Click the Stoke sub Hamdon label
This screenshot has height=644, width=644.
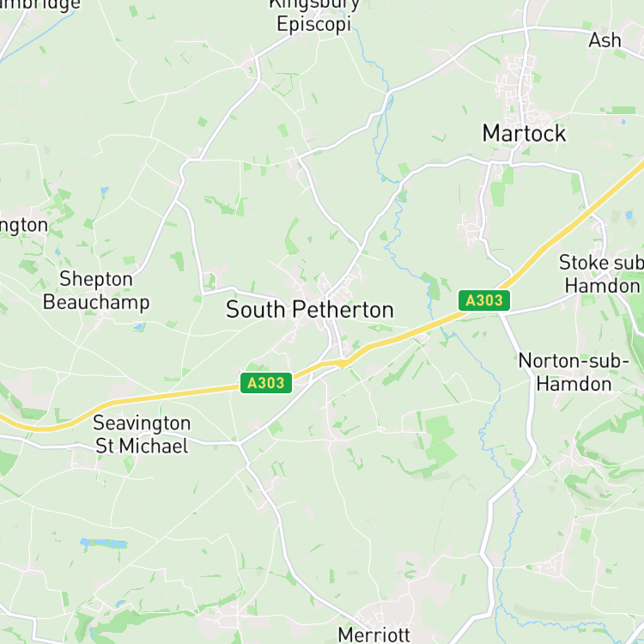pos(601,275)
